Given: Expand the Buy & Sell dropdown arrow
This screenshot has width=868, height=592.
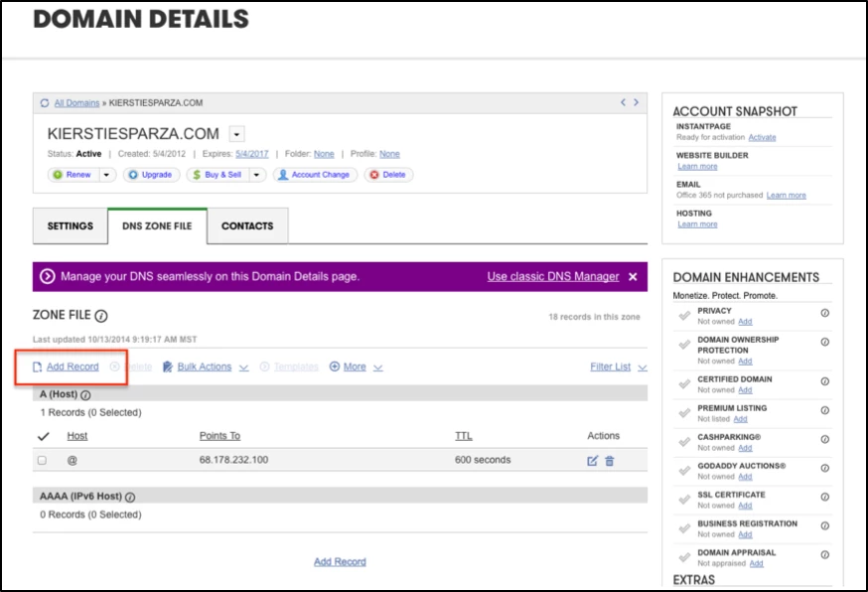Looking at the screenshot, I should [257, 175].
